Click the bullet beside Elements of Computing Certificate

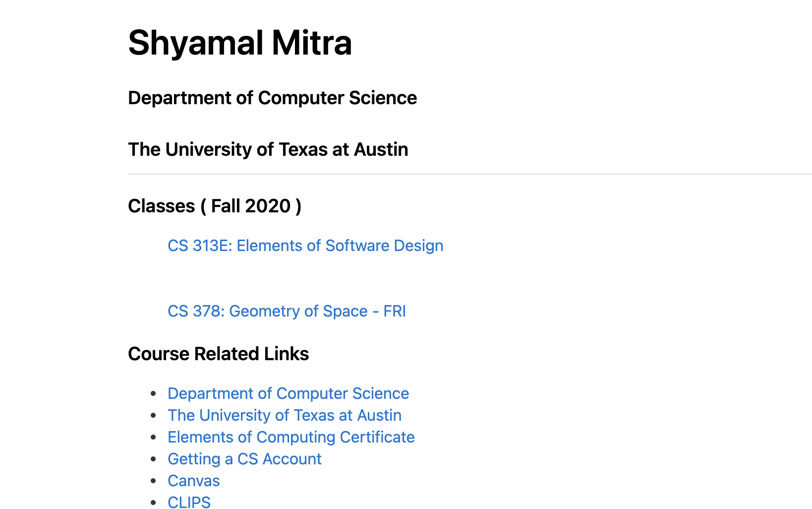[154, 438]
